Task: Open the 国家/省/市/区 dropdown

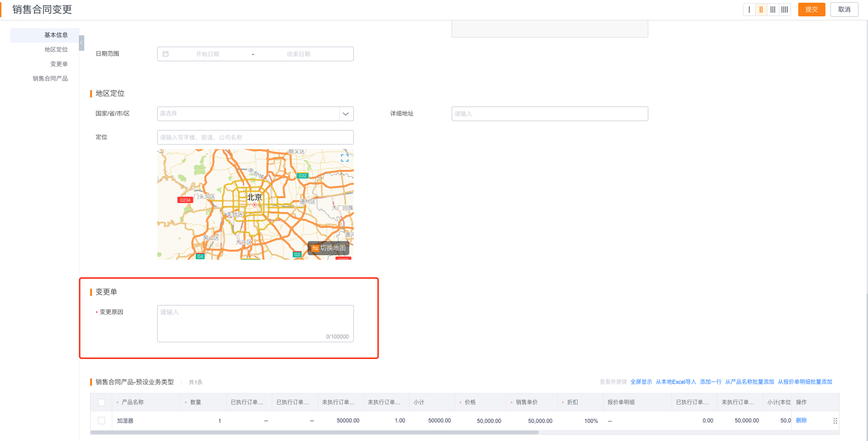Action: (255, 114)
